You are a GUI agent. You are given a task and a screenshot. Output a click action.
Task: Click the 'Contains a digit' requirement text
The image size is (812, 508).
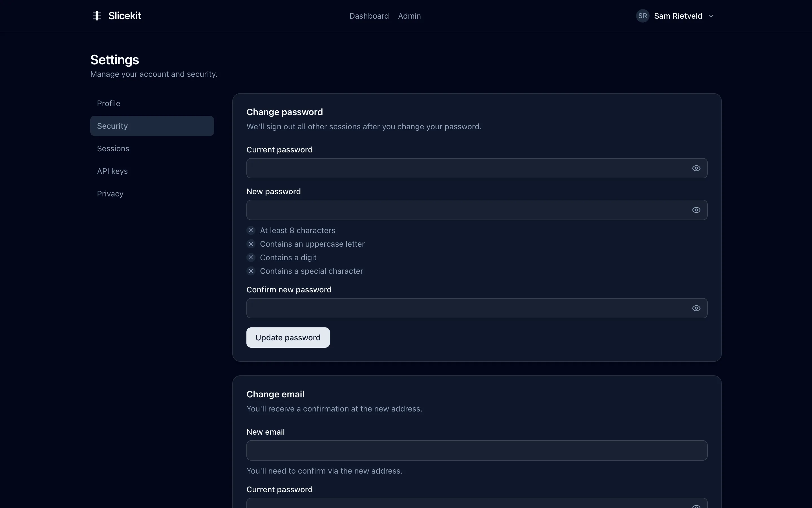288,257
